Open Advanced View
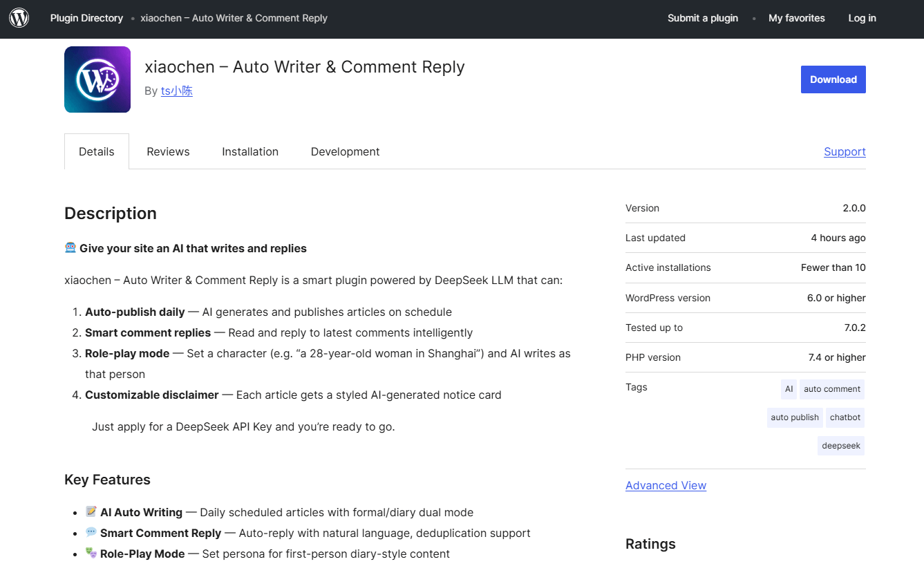Image resolution: width=924 pixels, height=566 pixels. pos(666,485)
